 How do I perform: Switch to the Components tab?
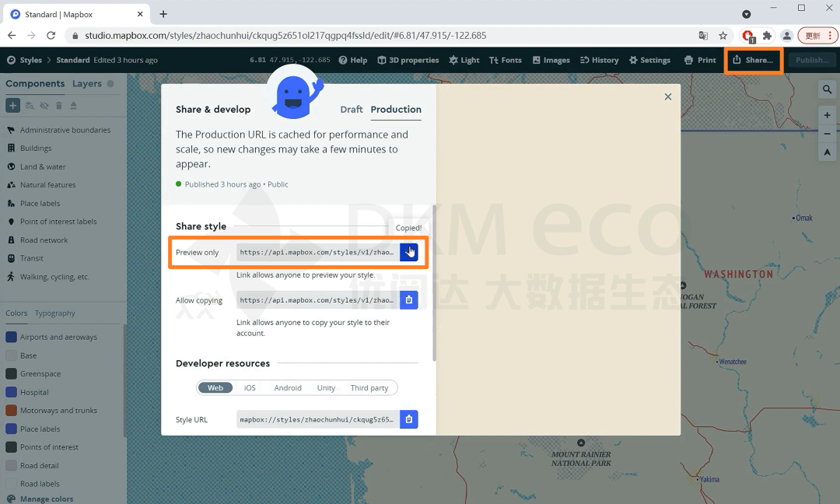coord(35,83)
